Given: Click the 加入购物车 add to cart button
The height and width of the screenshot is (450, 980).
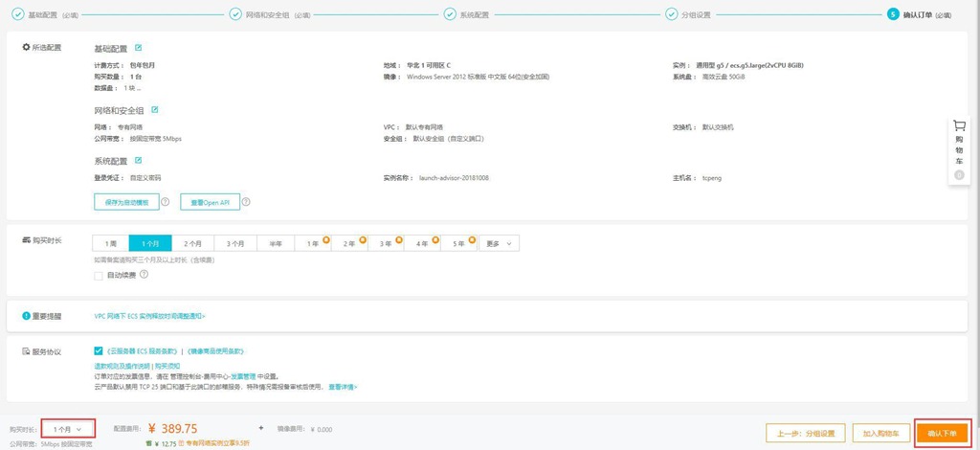Looking at the screenshot, I should (880, 433).
